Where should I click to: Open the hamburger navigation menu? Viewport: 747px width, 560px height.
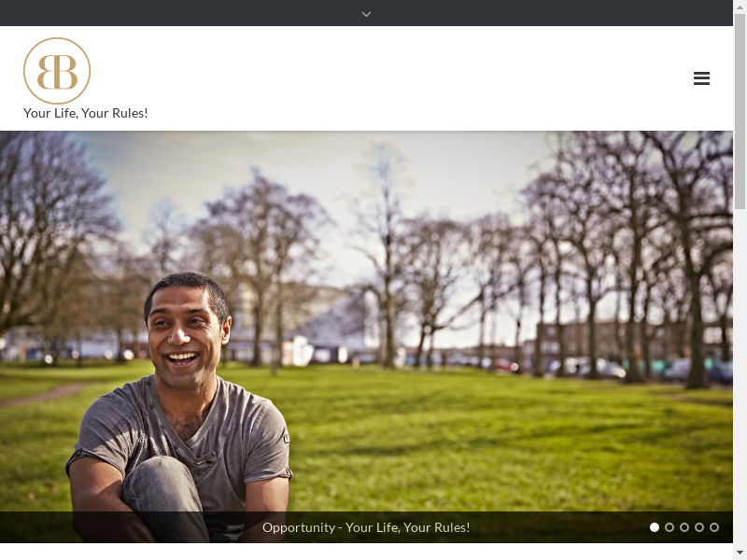click(701, 78)
